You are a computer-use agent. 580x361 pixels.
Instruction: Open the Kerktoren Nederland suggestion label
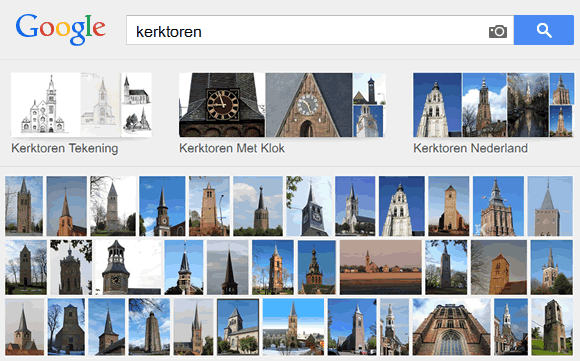click(471, 148)
